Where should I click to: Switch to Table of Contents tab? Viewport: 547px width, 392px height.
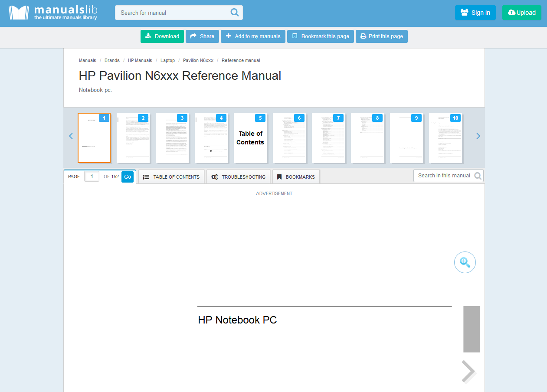pos(171,177)
